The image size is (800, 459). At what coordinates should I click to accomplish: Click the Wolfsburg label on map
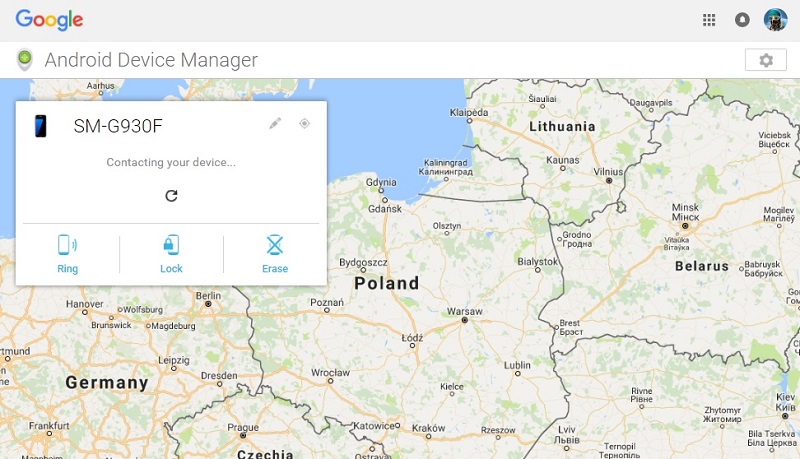[143, 309]
